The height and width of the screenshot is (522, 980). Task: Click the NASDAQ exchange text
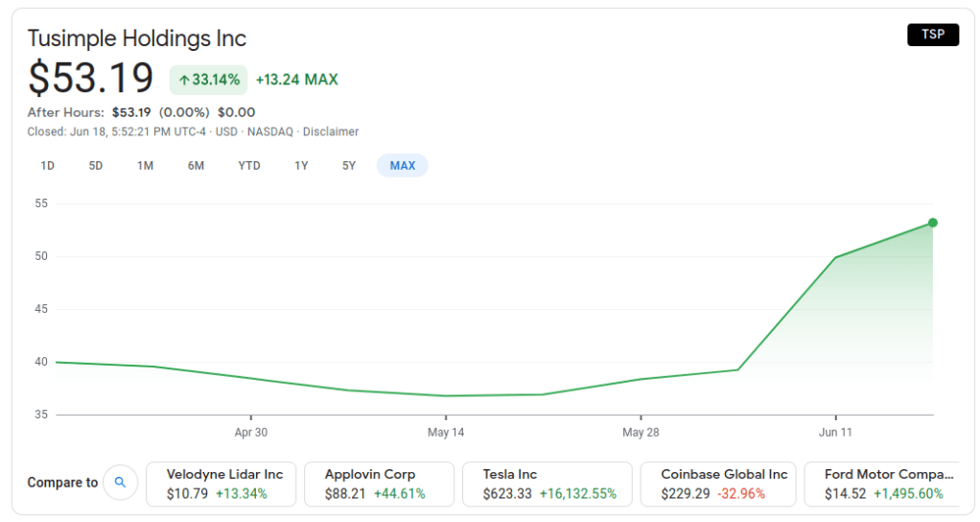click(270, 131)
